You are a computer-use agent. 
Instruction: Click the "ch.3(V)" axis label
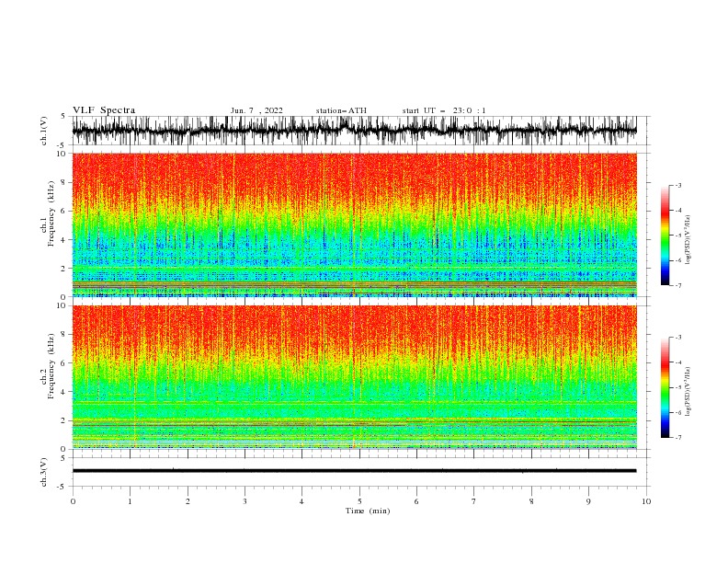click(44, 472)
